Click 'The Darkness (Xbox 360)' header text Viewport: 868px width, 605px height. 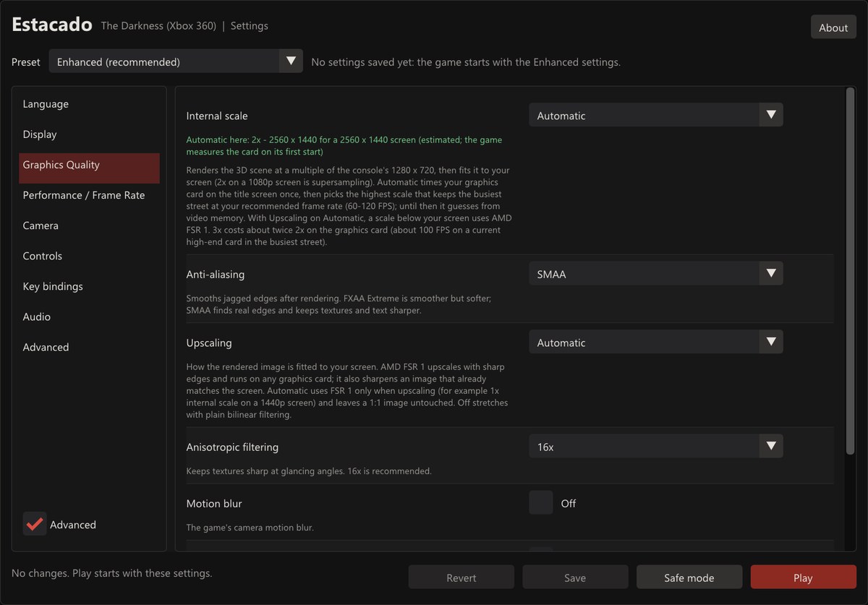pyautogui.click(x=158, y=26)
